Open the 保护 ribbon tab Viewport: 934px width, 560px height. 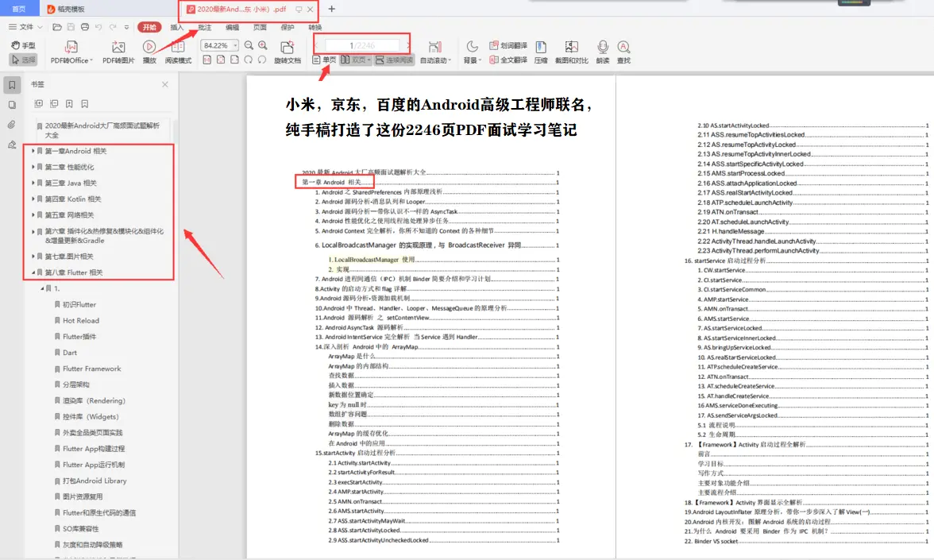[x=288, y=27]
